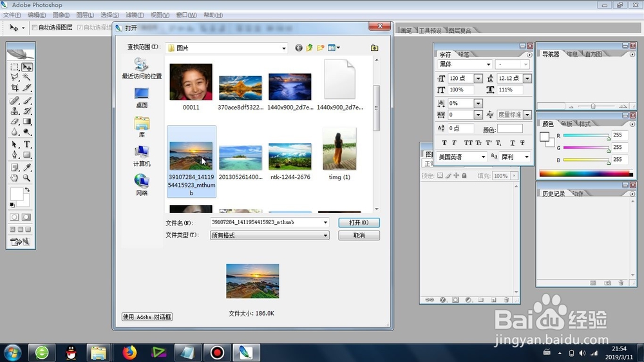The height and width of the screenshot is (362, 644).
Task: Select the Eraser tool
Action: (15, 122)
